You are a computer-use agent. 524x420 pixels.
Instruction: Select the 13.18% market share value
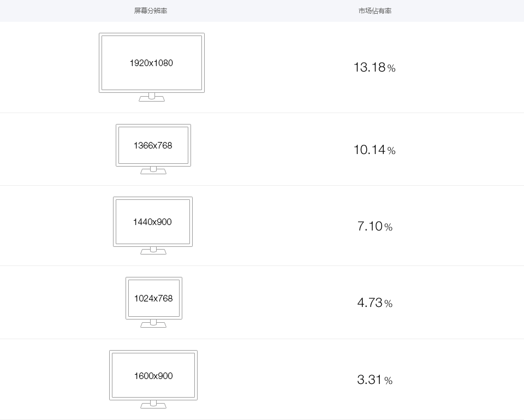[x=374, y=67]
